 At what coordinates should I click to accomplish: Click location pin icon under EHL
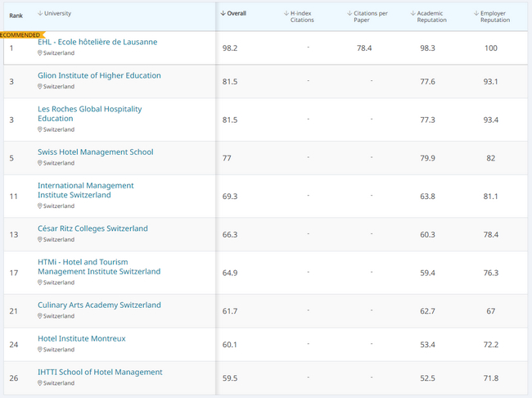pyautogui.click(x=40, y=53)
